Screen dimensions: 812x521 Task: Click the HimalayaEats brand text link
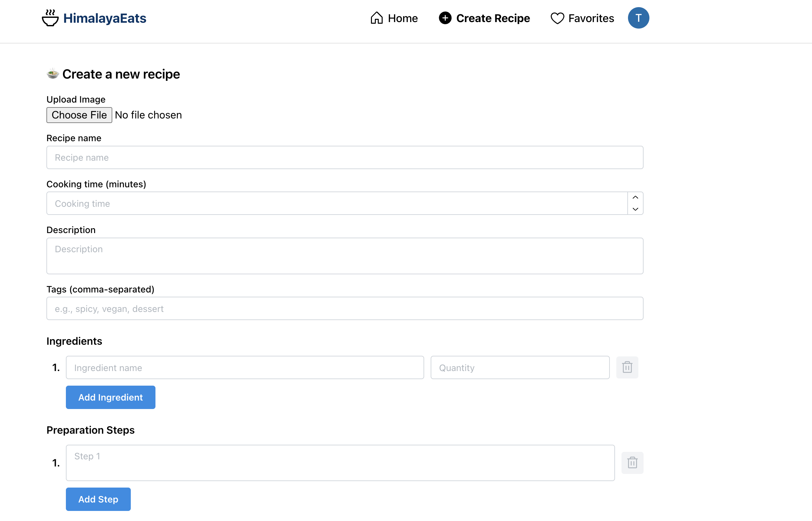pos(105,18)
